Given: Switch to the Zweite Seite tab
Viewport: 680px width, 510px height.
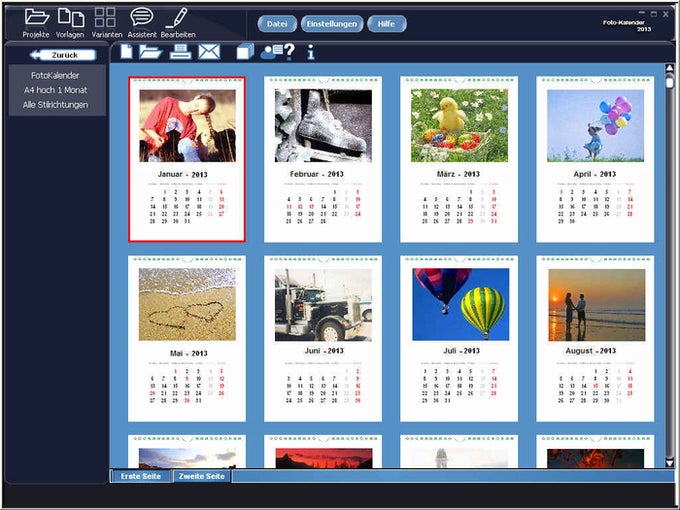Looking at the screenshot, I should tap(202, 476).
